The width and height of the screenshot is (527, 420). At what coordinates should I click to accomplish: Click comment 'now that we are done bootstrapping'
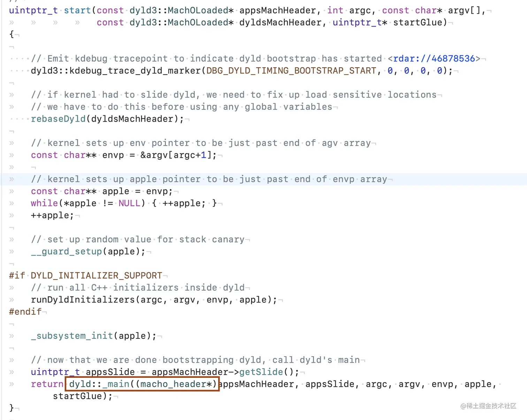point(195,360)
